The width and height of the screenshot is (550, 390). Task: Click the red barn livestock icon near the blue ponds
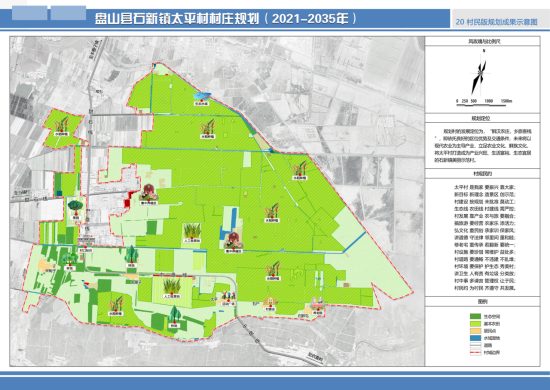233,241
